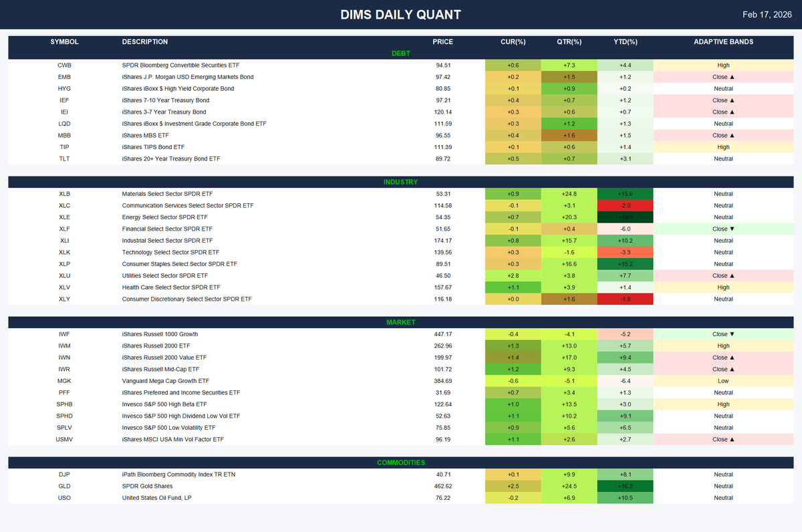Click the Feb 17, 2026 date

point(769,15)
